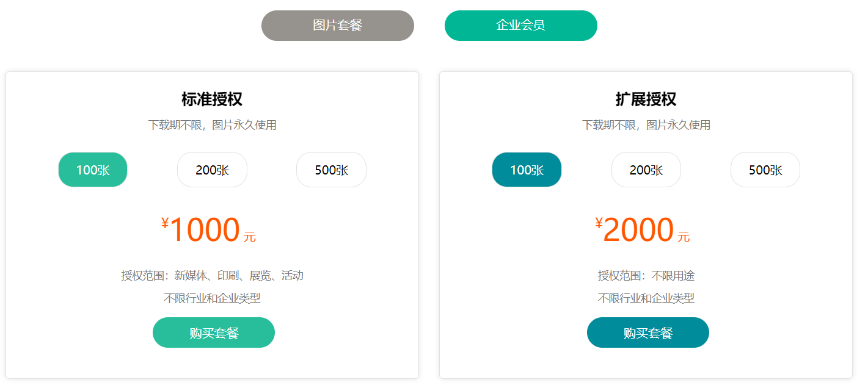Click 不限行业和企业类型 in 扩展授权 card
Screen dimensions: 868x388
646,298
